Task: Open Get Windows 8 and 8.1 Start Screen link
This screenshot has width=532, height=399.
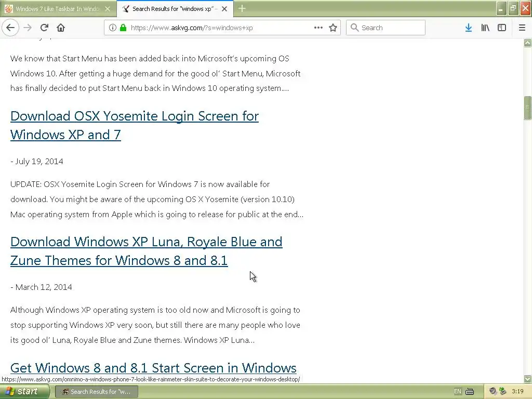Action: point(153,368)
